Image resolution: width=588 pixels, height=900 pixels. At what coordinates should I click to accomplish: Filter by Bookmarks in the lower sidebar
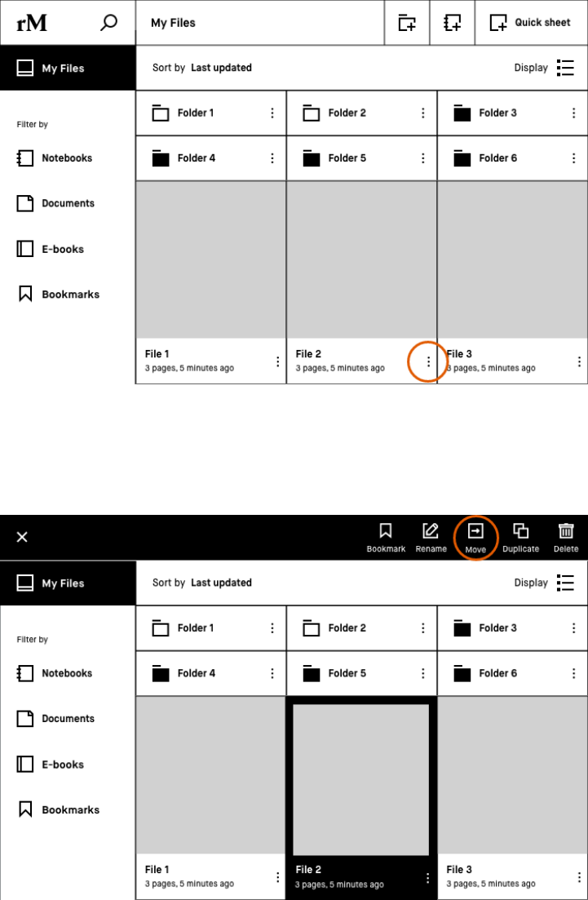point(58,809)
